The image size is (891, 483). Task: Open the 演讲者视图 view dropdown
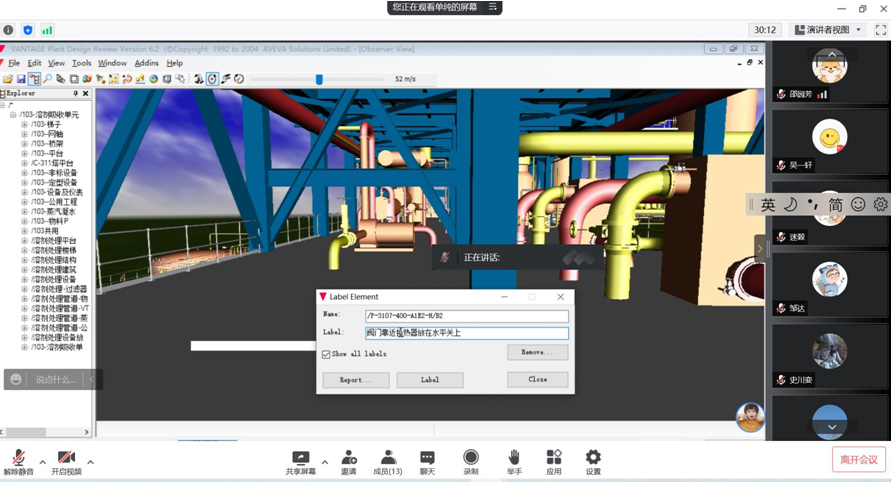pyautogui.click(x=827, y=30)
